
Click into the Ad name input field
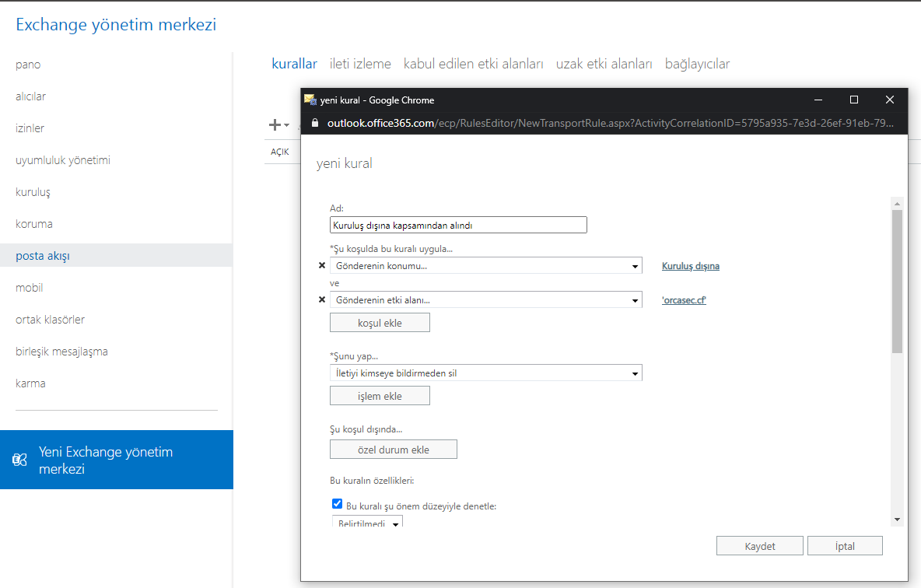[x=458, y=225]
